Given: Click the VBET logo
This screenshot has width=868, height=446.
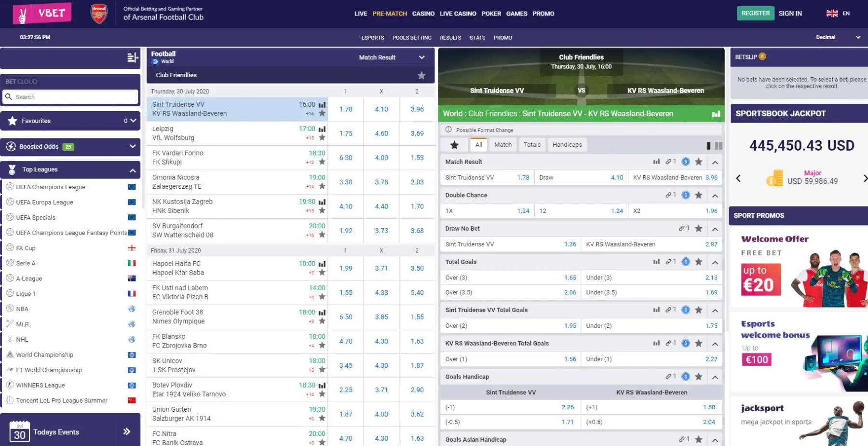Looking at the screenshot, I should click(x=42, y=14).
